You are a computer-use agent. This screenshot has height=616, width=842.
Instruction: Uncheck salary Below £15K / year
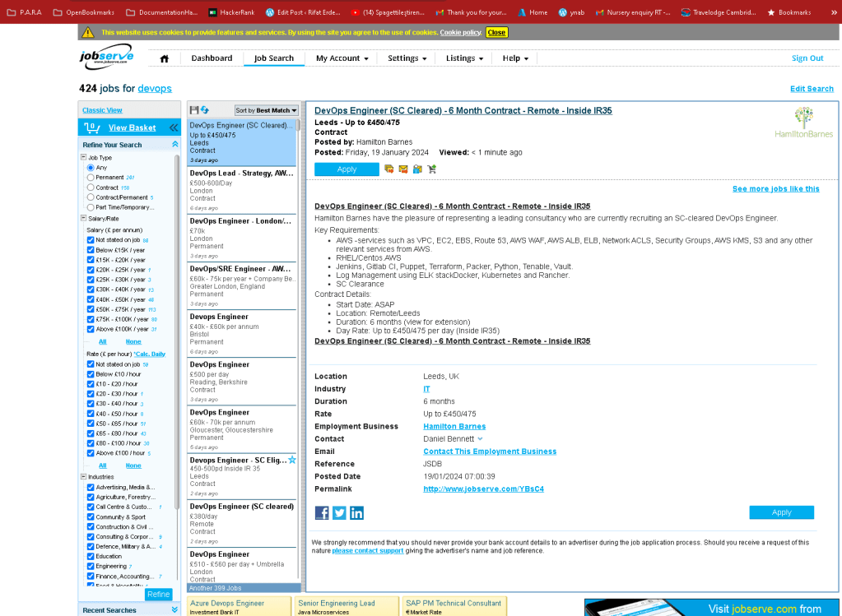[x=91, y=250]
